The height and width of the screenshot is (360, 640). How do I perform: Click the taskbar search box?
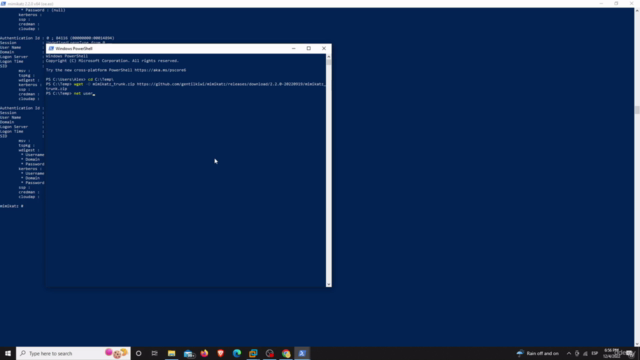pos(73,353)
